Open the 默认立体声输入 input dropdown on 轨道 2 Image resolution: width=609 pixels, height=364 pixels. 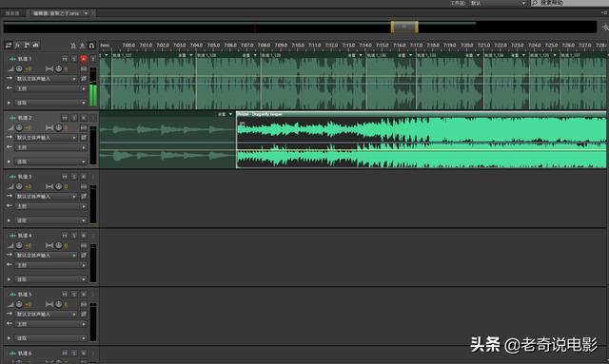(x=47, y=138)
